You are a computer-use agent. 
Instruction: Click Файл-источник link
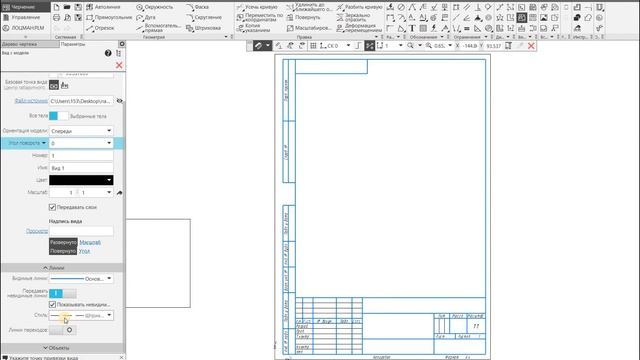[x=31, y=101]
